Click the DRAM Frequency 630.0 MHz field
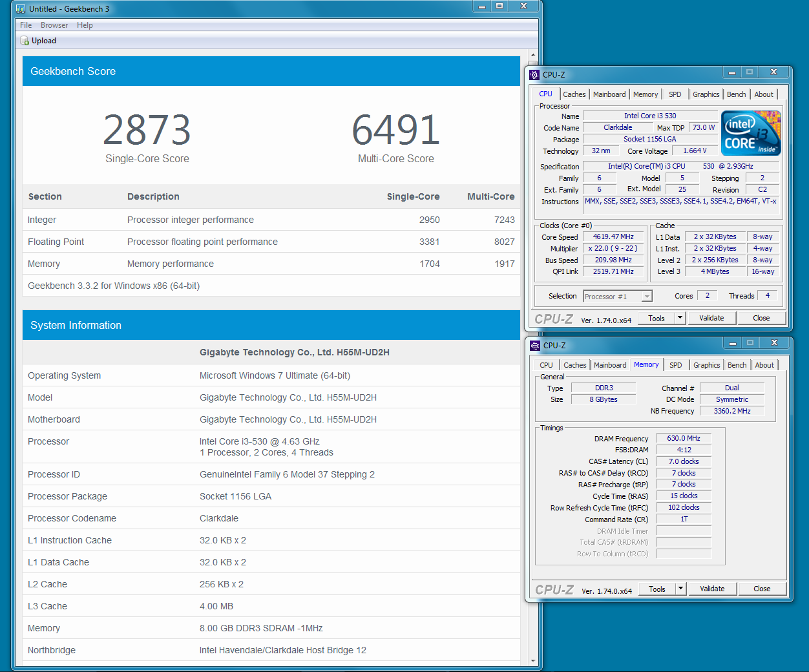This screenshot has width=809, height=672. (684, 438)
